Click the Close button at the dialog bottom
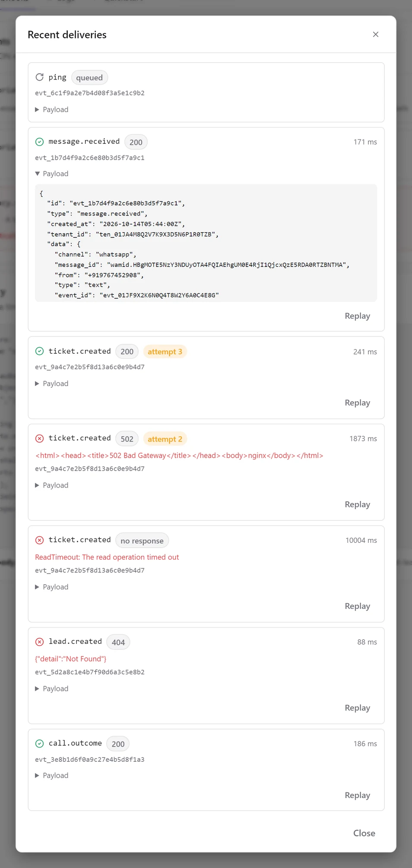The width and height of the screenshot is (412, 868). click(364, 833)
